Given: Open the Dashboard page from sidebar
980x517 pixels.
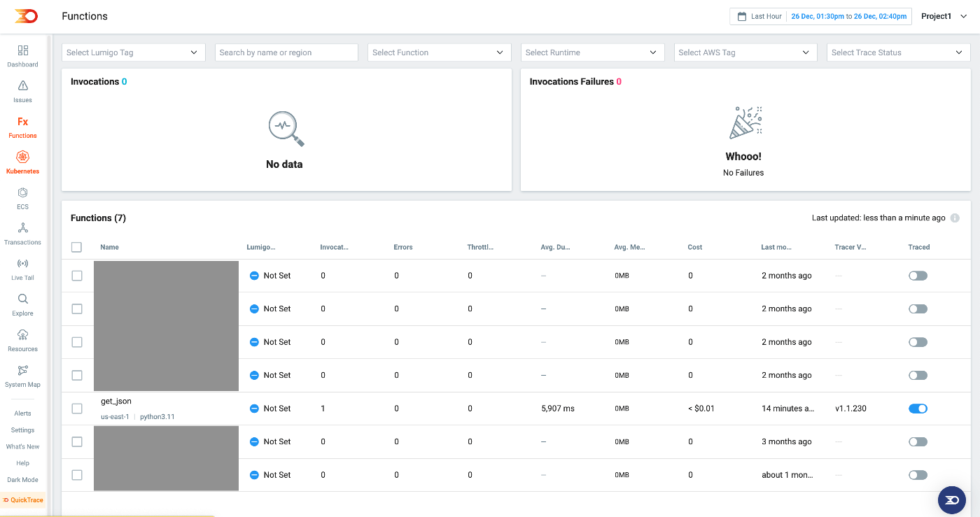Looking at the screenshot, I should pos(23,56).
